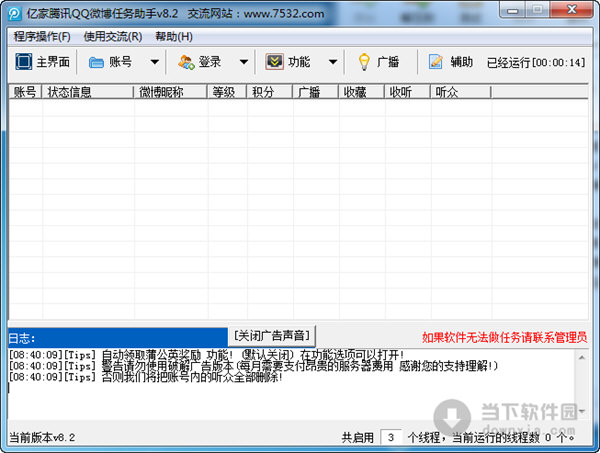This screenshot has width=600, height=453.
Task: Open the 程序操作(F) menu
Action: pos(42,37)
